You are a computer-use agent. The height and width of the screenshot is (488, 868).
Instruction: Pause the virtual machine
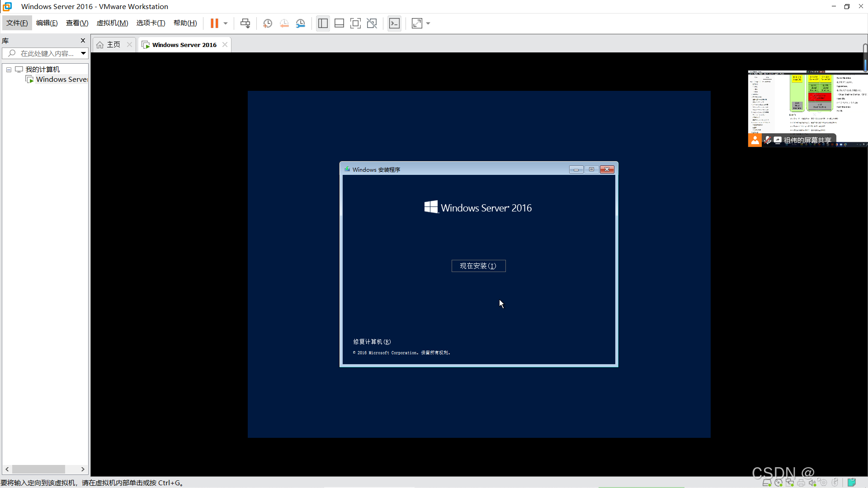tap(214, 23)
